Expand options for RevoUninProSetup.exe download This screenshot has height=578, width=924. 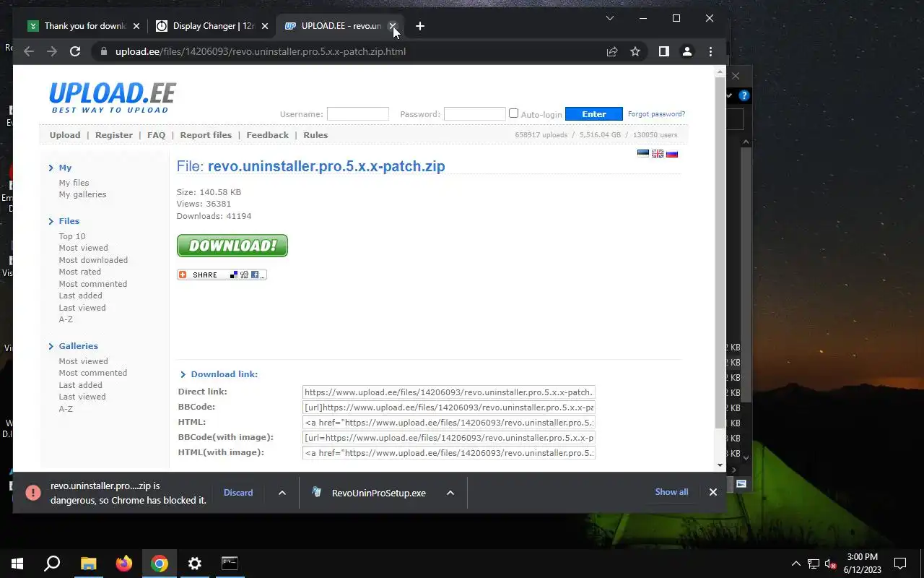pos(450,493)
